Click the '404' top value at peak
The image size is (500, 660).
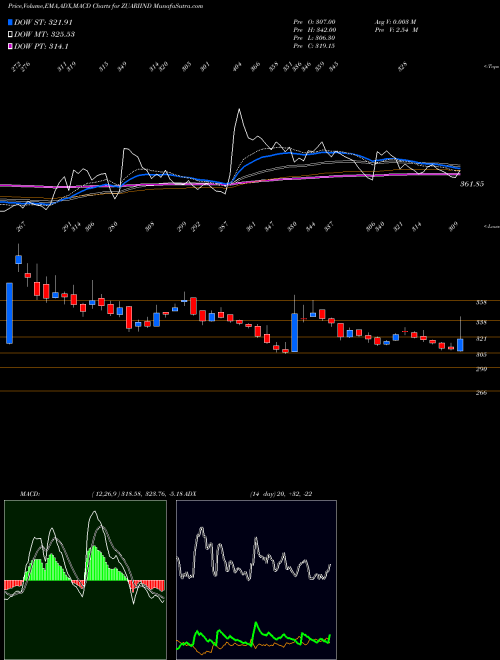(x=237, y=67)
